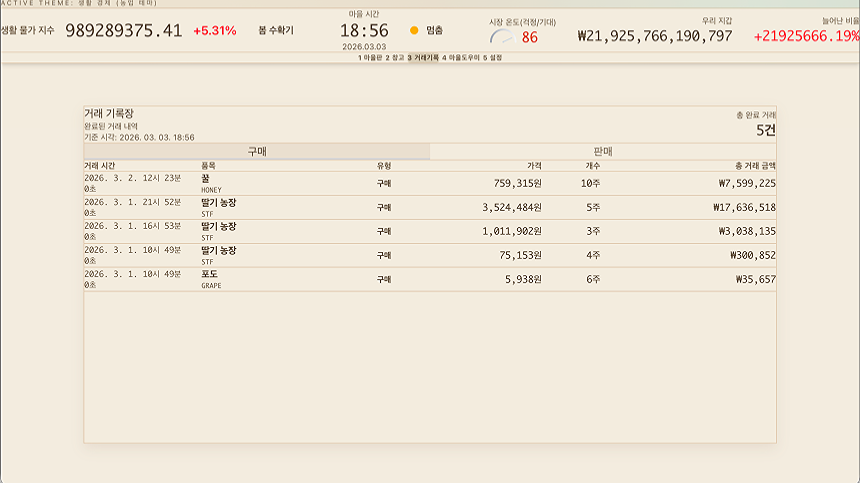Sort by the 가격 column header
This screenshot has height=483, width=860.
[534, 165]
